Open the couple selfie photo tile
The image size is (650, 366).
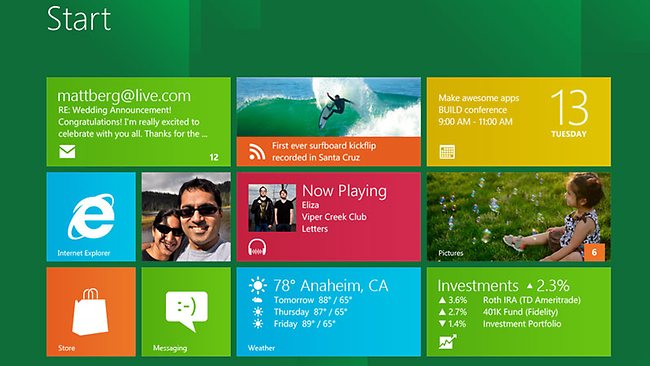(186, 217)
